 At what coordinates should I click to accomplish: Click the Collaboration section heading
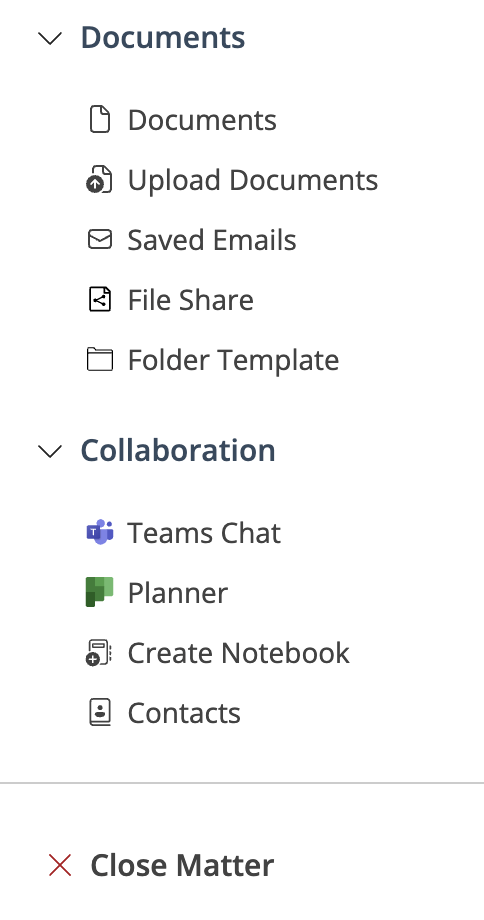pos(178,450)
